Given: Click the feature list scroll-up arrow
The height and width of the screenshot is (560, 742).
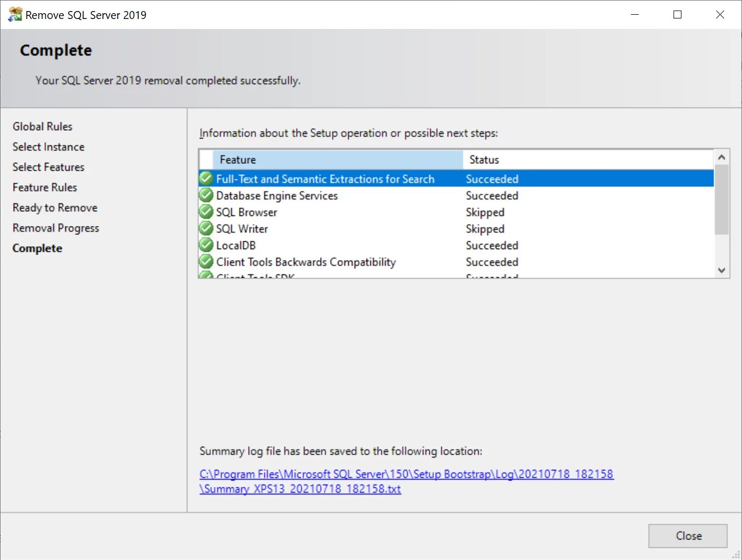Looking at the screenshot, I should pyautogui.click(x=721, y=158).
